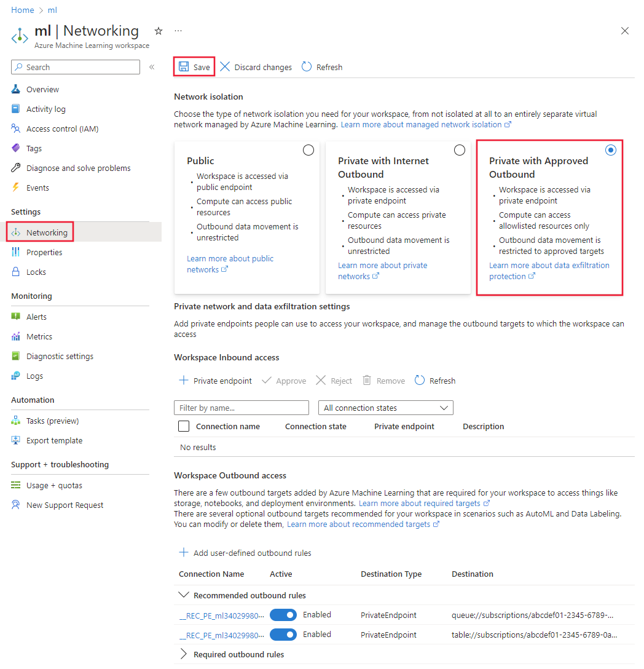Open the more options ellipsis next to title

[x=178, y=31]
